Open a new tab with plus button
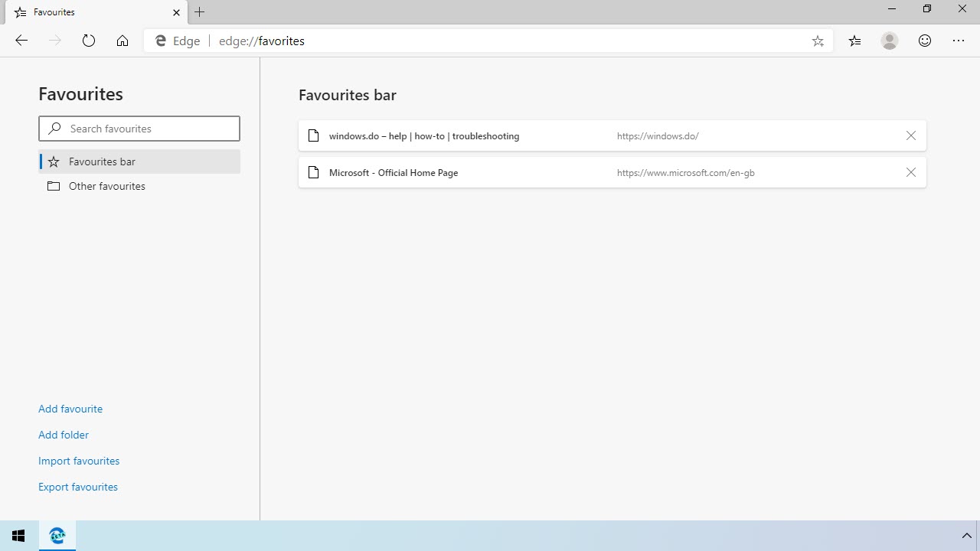The image size is (980, 551). pyautogui.click(x=200, y=12)
